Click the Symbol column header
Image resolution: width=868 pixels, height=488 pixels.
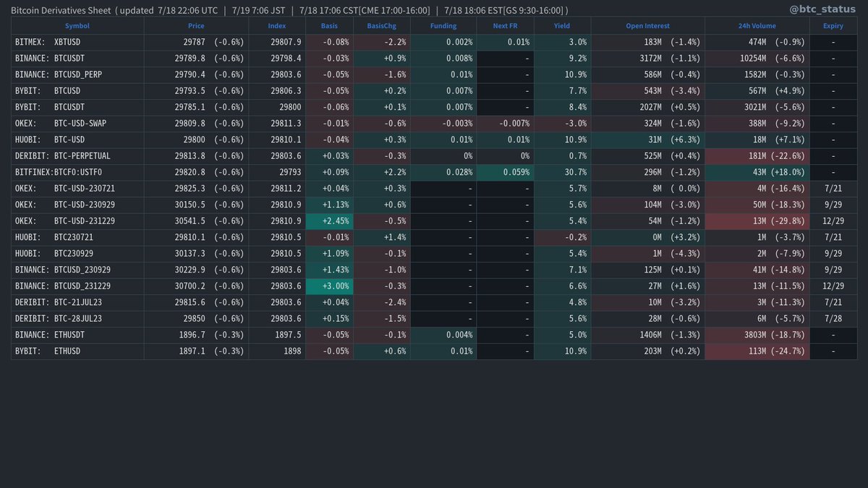coord(77,25)
